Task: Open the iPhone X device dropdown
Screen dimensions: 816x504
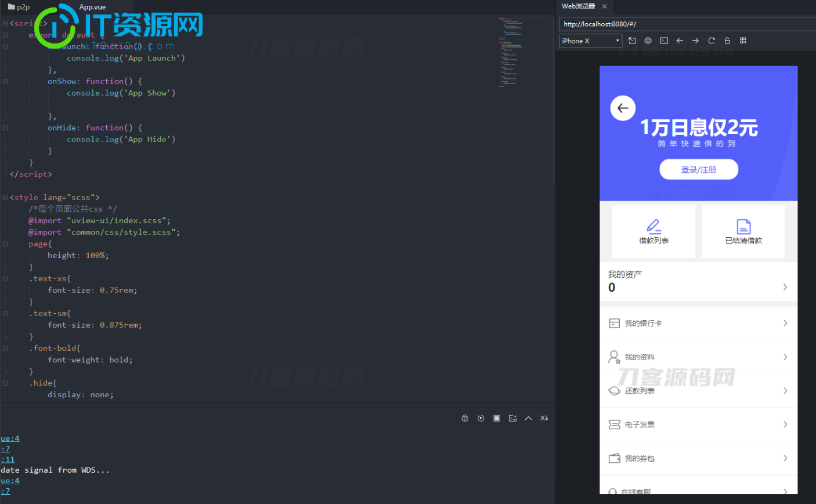Action: 591,41
